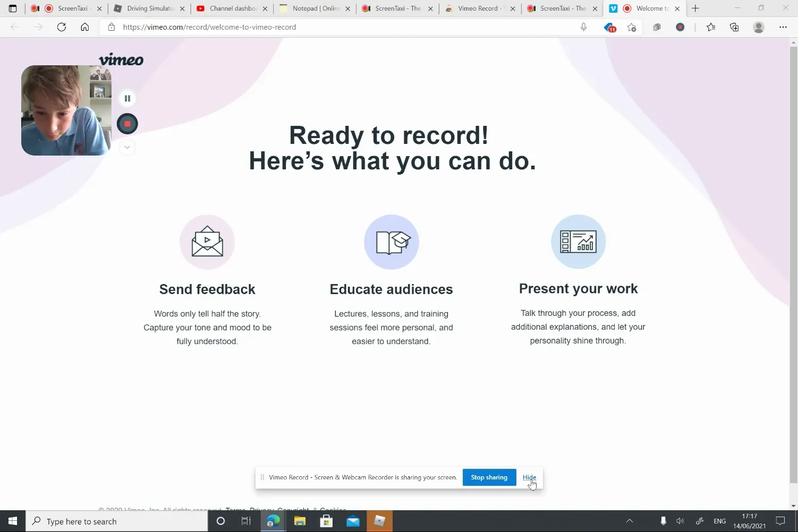Open Collections panel
This screenshot has height=532, width=798.
tap(734, 27)
